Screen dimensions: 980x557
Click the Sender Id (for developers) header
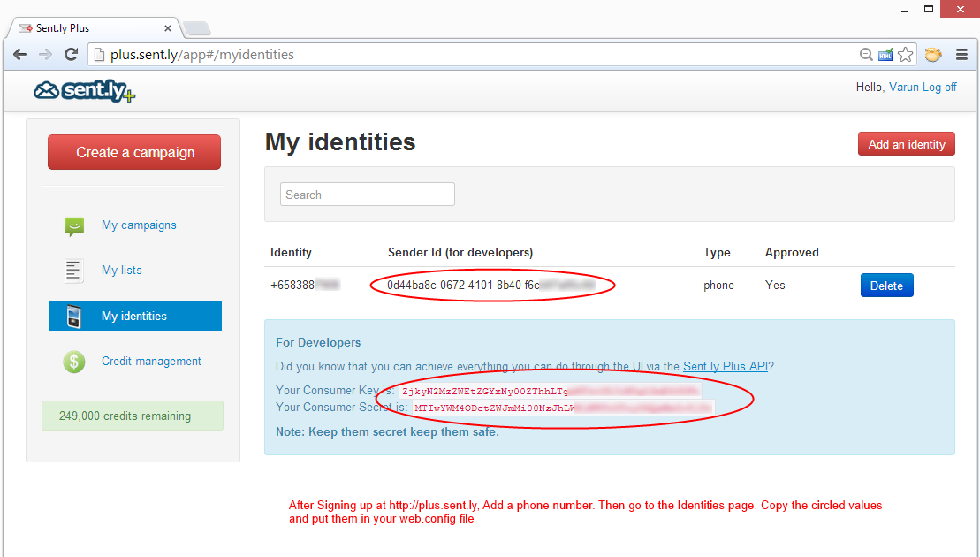pos(460,253)
